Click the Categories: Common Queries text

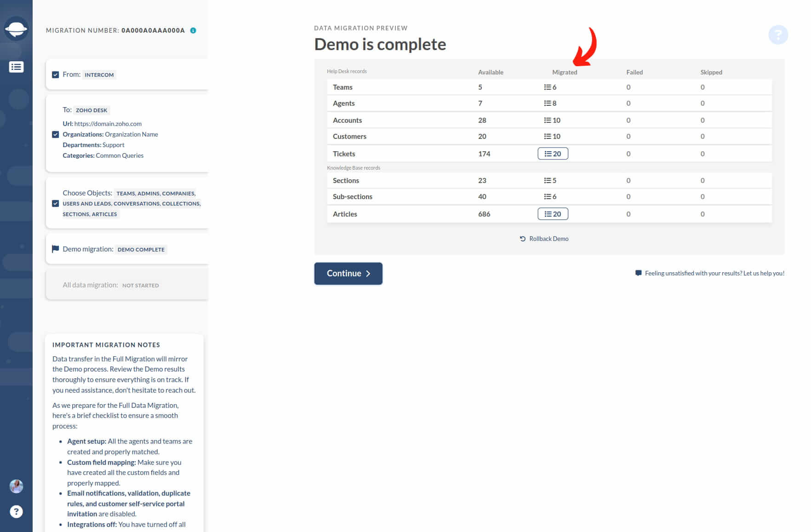[x=103, y=155]
